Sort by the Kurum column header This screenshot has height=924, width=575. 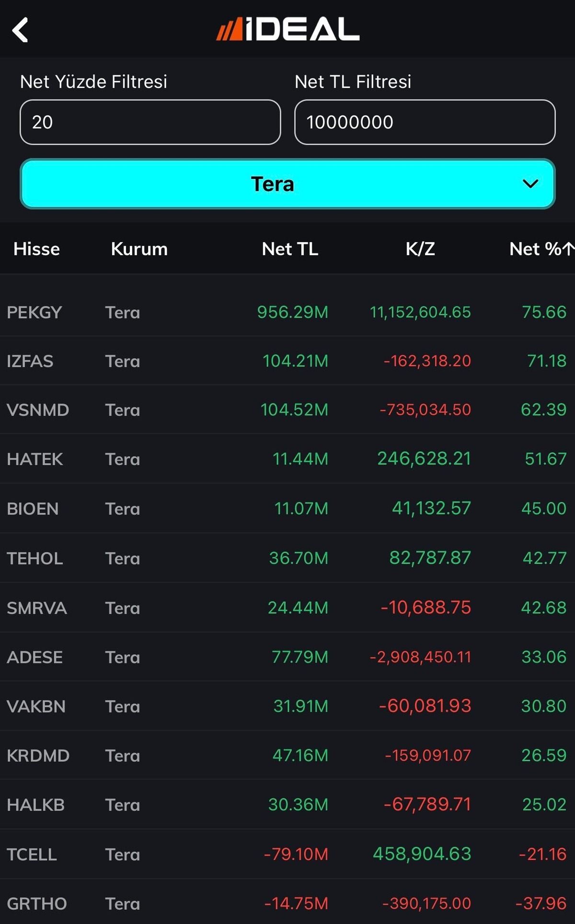pyautogui.click(x=139, y=249)
